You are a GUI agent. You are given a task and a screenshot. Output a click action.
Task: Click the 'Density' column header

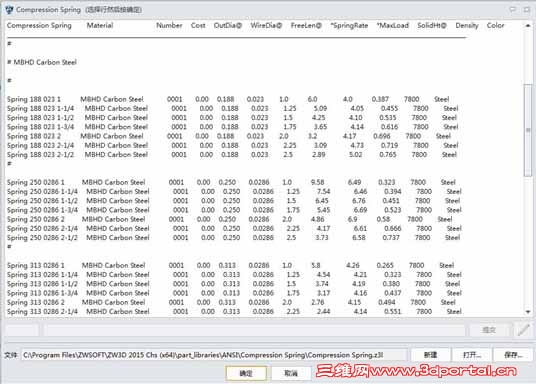click(467, 26)
